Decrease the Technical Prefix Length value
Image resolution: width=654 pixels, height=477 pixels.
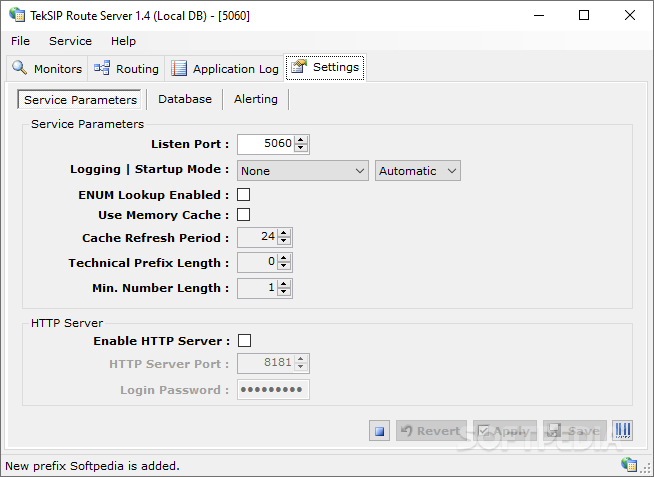284,266
